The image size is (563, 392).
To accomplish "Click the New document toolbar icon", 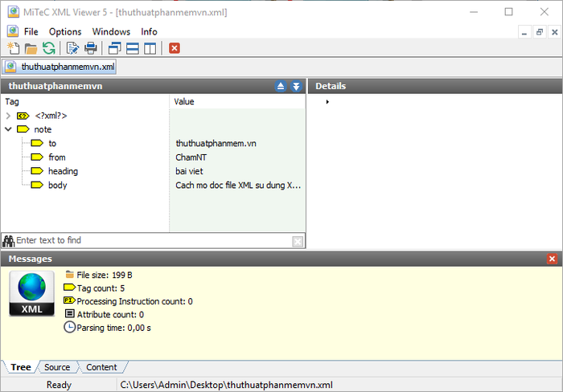I will (14, 48).
